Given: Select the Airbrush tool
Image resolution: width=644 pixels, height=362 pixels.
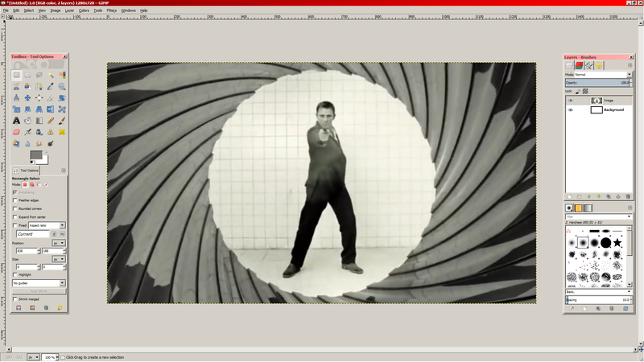Looking at the screenshot, I should pos(27,132).
